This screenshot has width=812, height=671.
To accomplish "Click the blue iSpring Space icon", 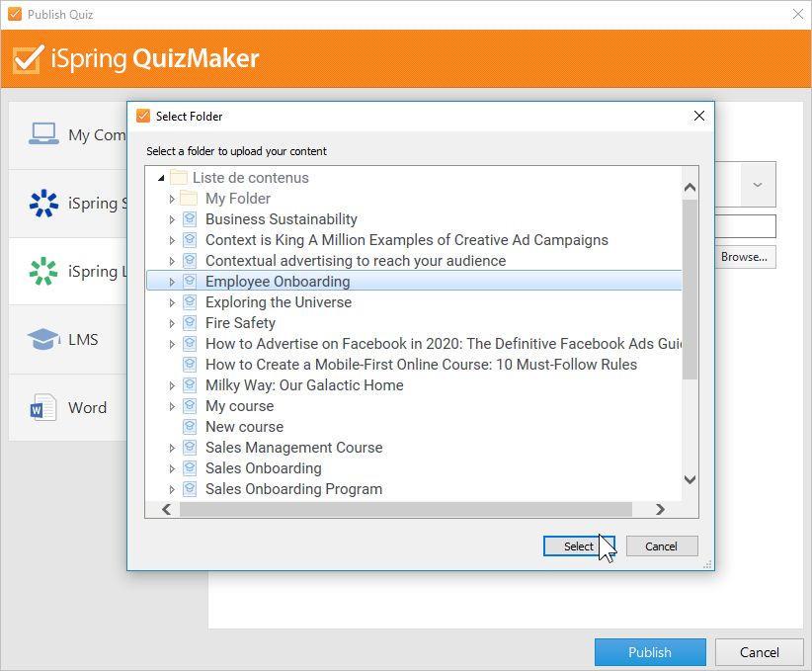I will point(43,203).
